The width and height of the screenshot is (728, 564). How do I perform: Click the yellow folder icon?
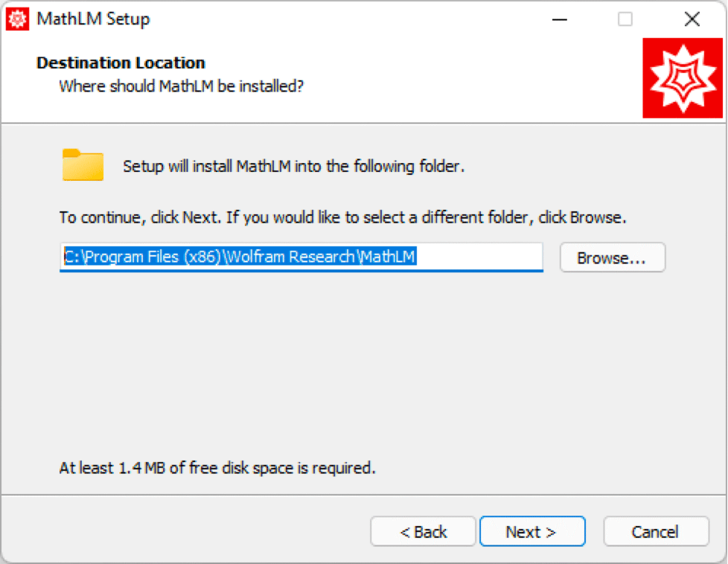tap(83, 165)
